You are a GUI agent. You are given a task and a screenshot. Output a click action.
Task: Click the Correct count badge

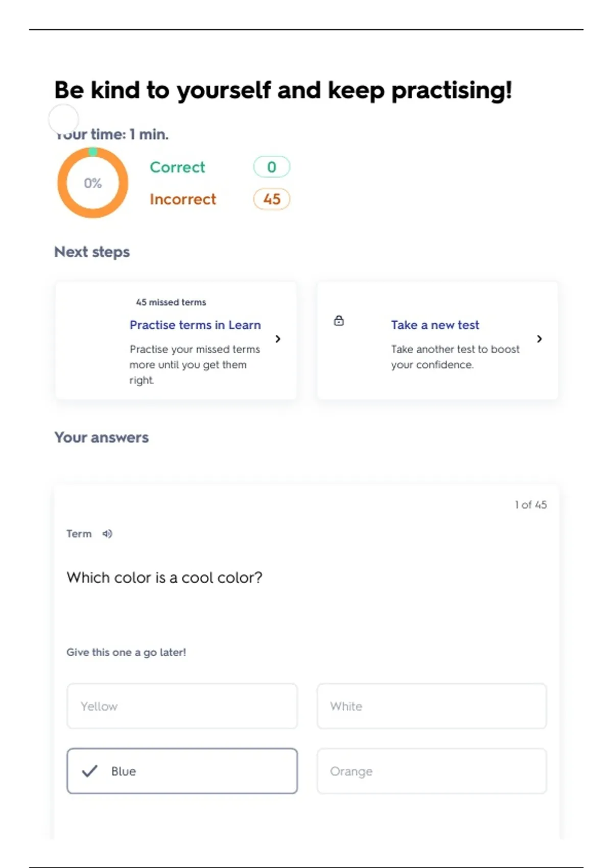pyautogui.click(x=272, y=167)
